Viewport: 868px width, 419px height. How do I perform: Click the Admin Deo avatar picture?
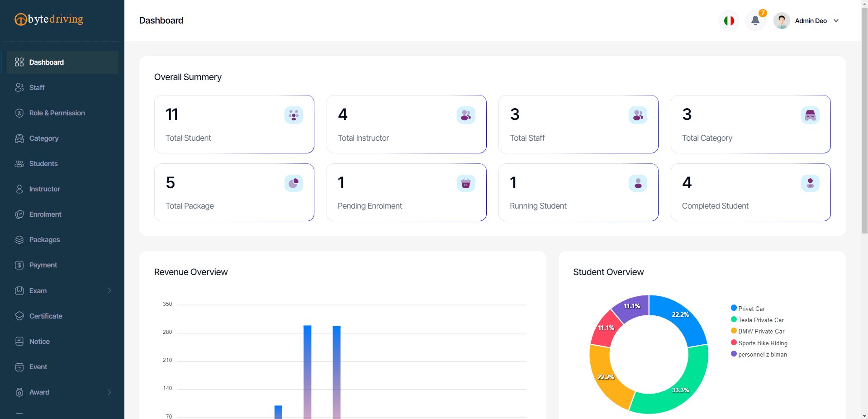[x=782, y=21]
